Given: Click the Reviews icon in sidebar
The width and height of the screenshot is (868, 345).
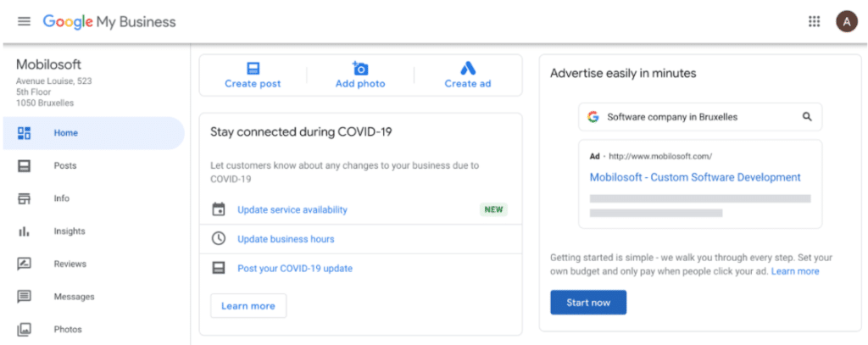Looking at the screenshot, I should tap(24, 264).
